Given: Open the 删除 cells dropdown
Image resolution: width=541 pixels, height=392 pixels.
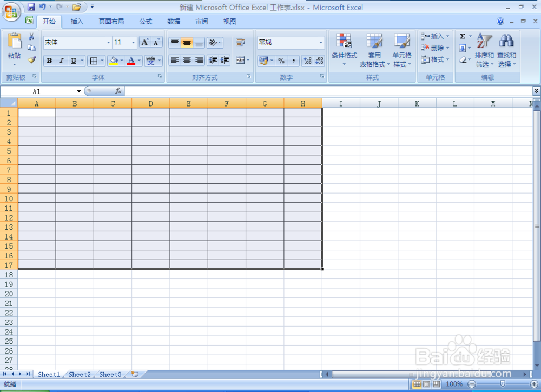Looking at the screenshot, I should click(x=435, y=48).
